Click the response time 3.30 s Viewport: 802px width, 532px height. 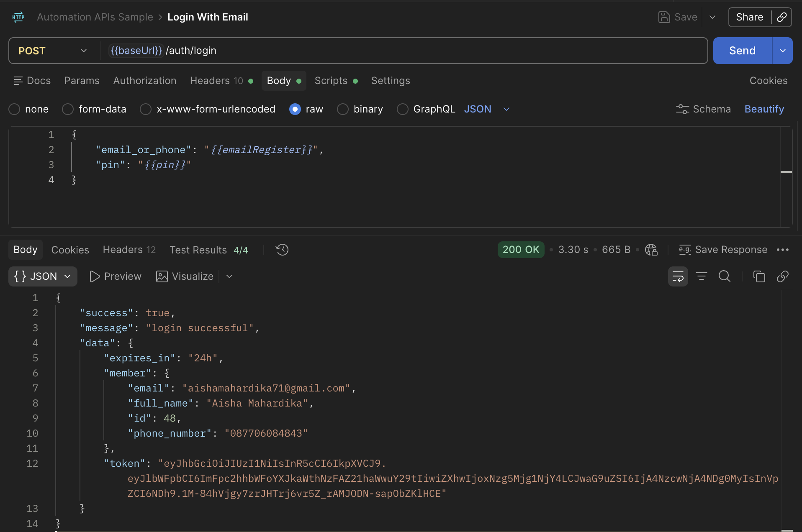(x=573, y=250)
